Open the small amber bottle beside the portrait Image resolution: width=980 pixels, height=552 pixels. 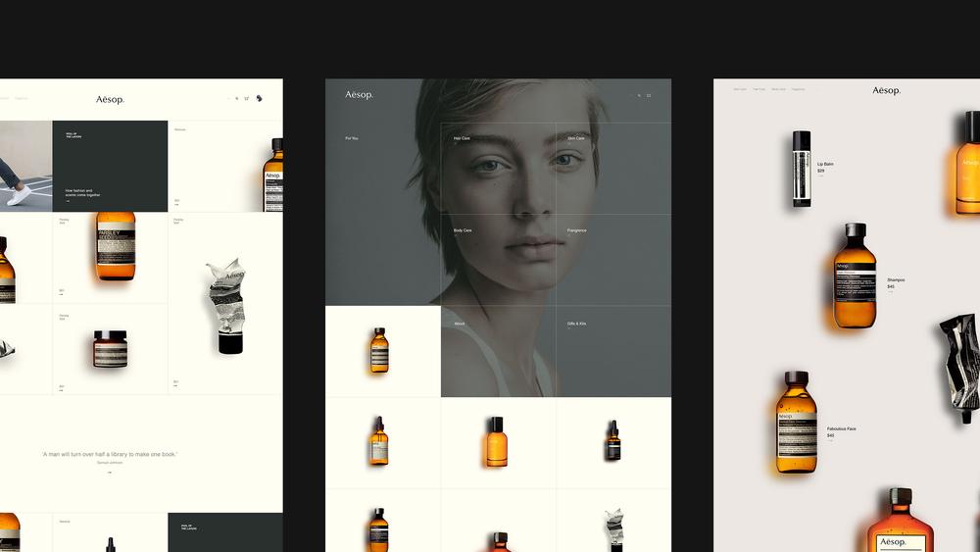click(x=379, y=350)
